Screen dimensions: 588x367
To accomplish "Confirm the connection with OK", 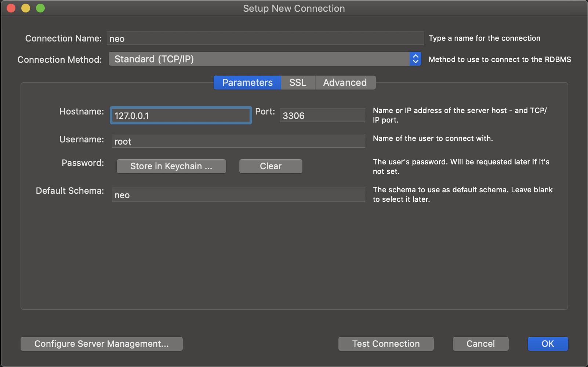I will (548, 344).
